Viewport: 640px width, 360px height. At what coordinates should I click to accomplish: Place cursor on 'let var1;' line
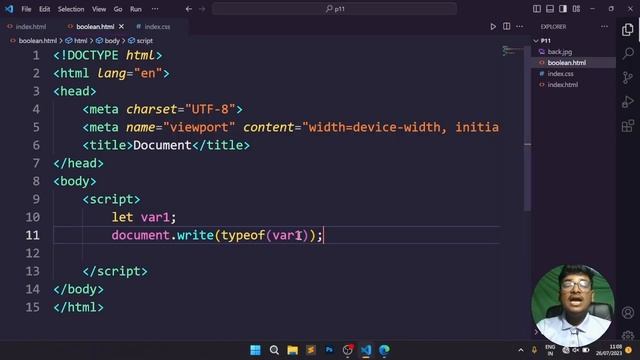coord(144,217)
